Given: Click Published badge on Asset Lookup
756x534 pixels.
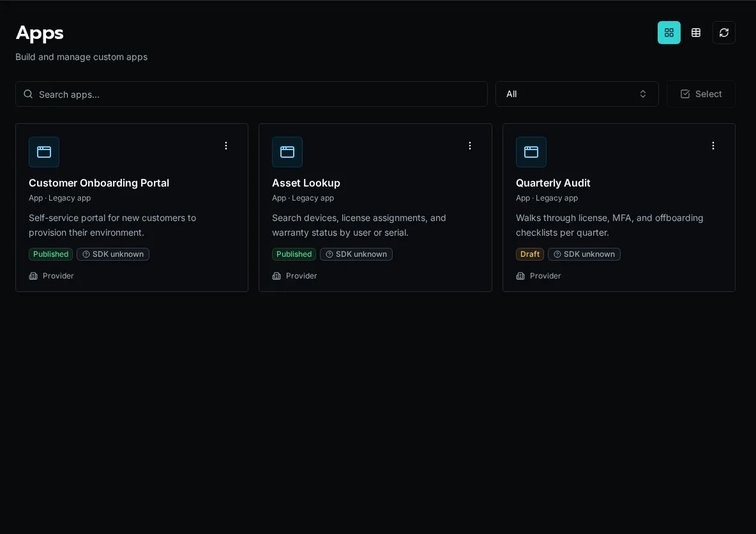Looking at the screenshot, I should [294, 254].
